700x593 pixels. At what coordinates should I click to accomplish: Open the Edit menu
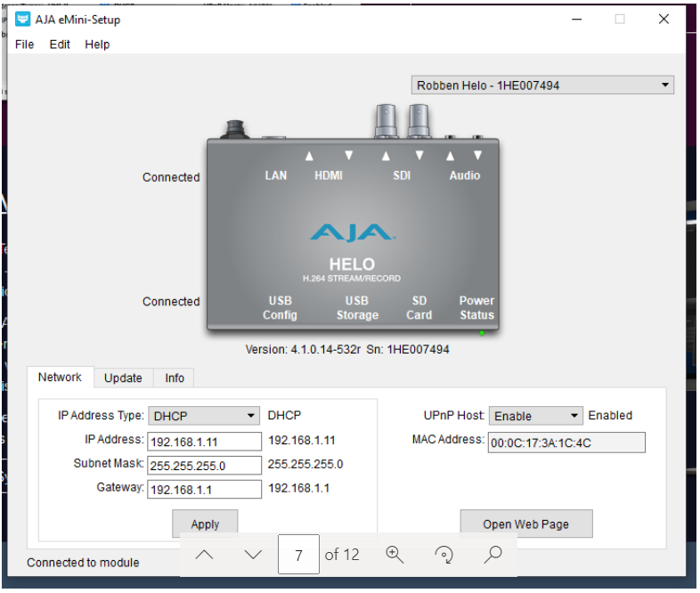[60, 45]
